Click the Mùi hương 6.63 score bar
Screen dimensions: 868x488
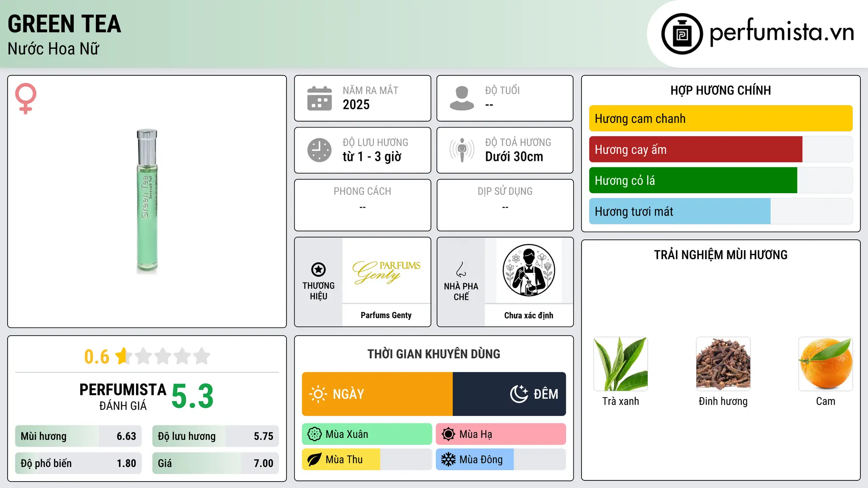pyautogui.click(x=78, y=436)
